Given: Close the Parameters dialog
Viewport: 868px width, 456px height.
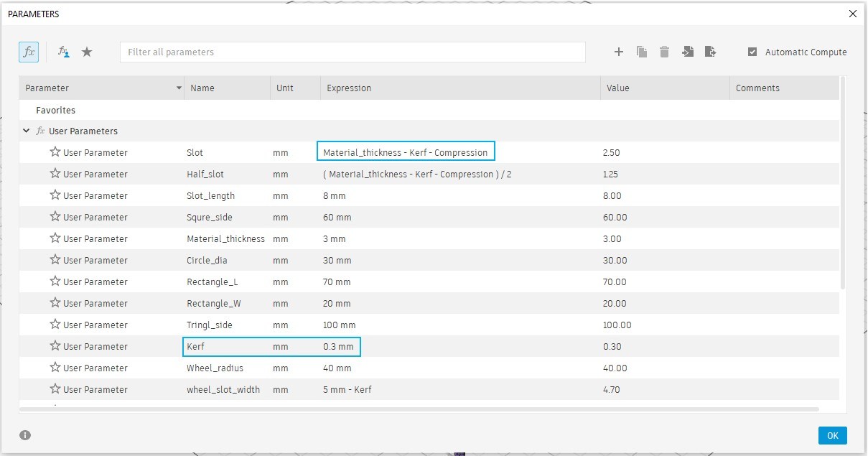Looking at the screenshot, I should click(852, 14).
